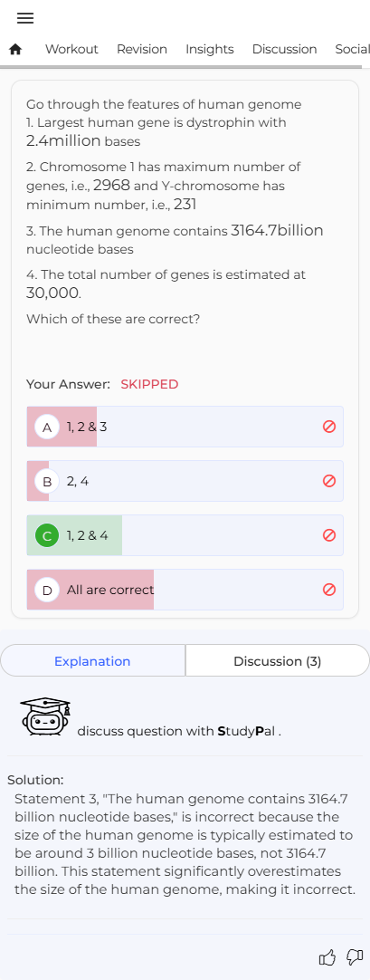The height and width of the screenshot is (980, 370).
Task: Click the block icon on option A
Action: coord(328,427)
